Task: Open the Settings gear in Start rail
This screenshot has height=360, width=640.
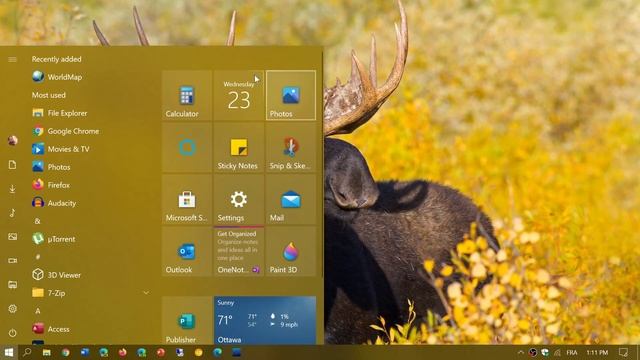Action: coord(12,309)
